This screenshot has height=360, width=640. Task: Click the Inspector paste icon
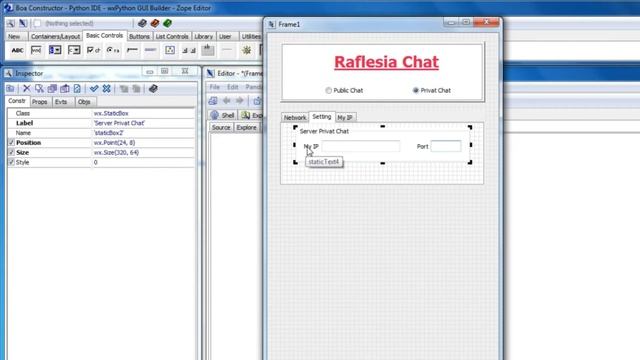pyautogui.click(x=64, y=89)
